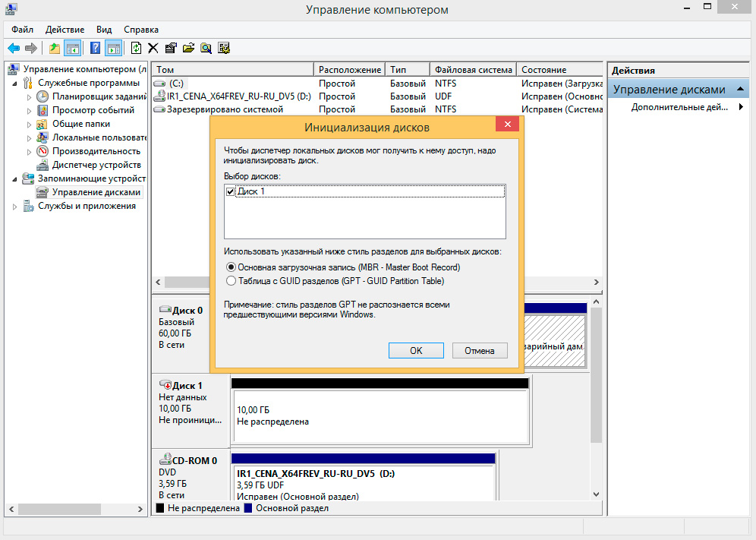This screenshot has width=756, height=540.
Task: Expand the Планировщик заданий node
Action: click(29, 97)
